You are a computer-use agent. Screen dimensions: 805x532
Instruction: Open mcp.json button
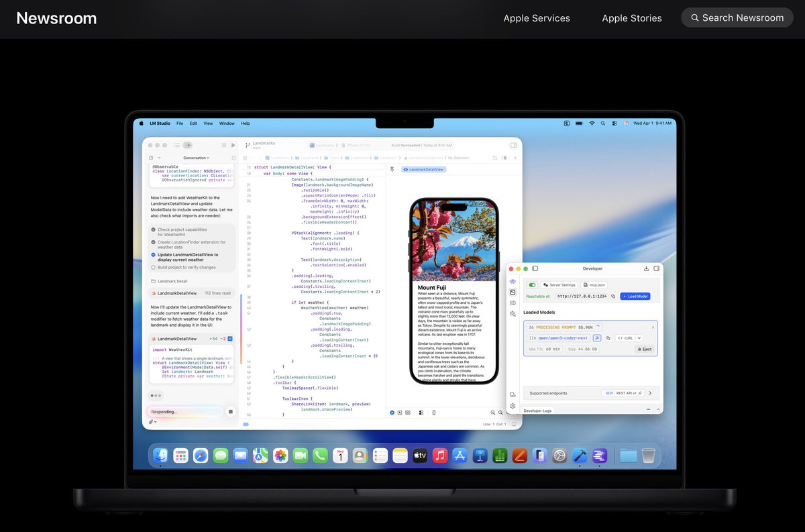[594, 285]
